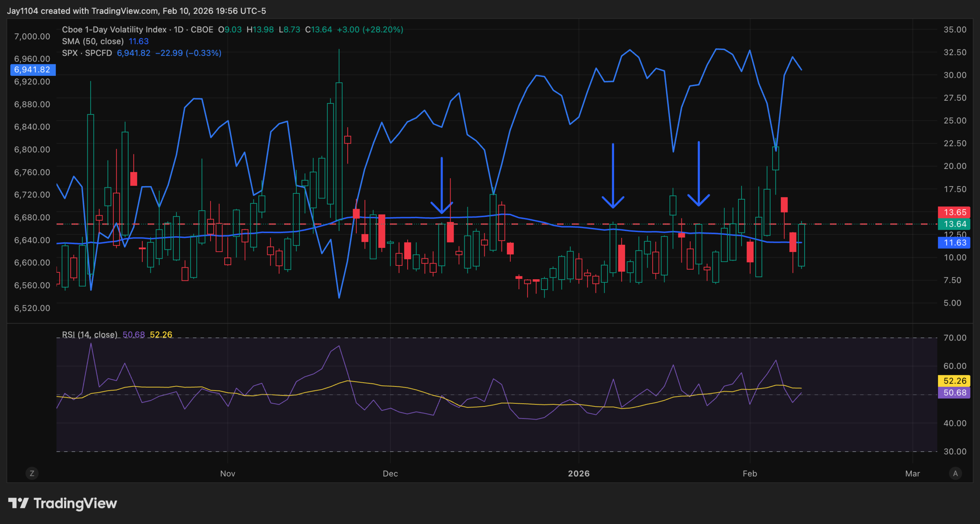Viewport: 980px width, 524px height.
Task: Click the blue 11.63 SMA axis label
Action: 955,242
